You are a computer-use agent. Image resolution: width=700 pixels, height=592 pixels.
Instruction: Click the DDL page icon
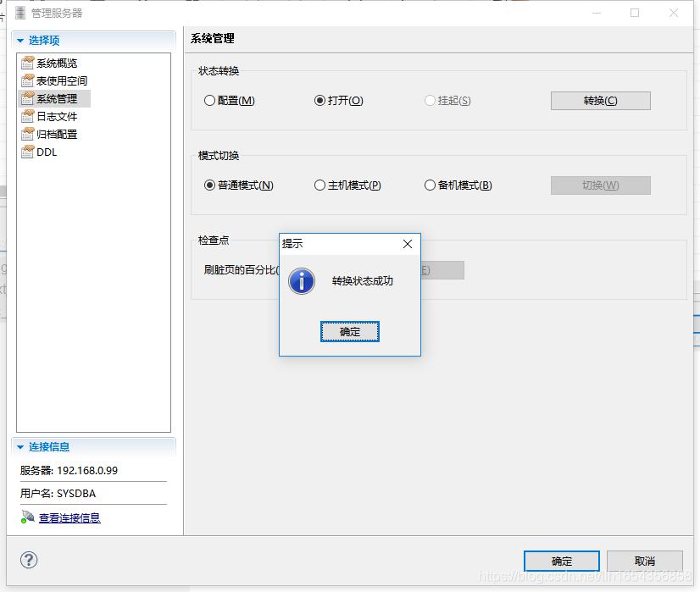click(x=27, y=152)
